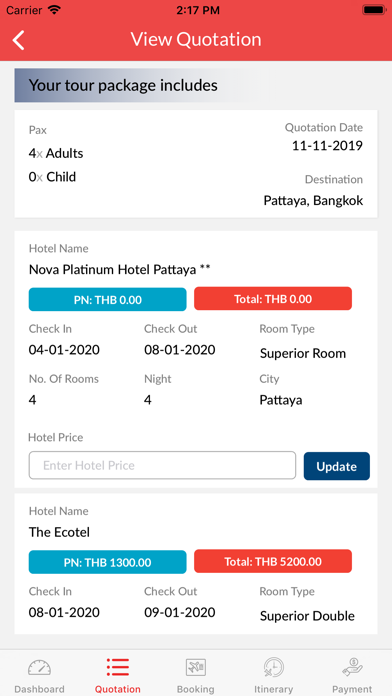Tap the View Quotation title
The width and height of the screenshot is (392, 696).
click(196, 40)
